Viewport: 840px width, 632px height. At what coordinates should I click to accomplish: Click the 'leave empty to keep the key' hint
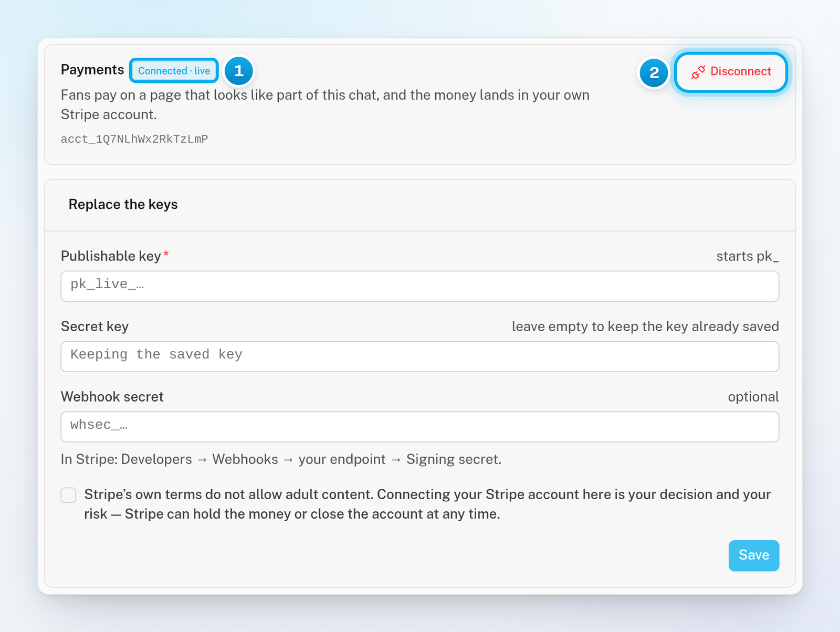point(645,326)
